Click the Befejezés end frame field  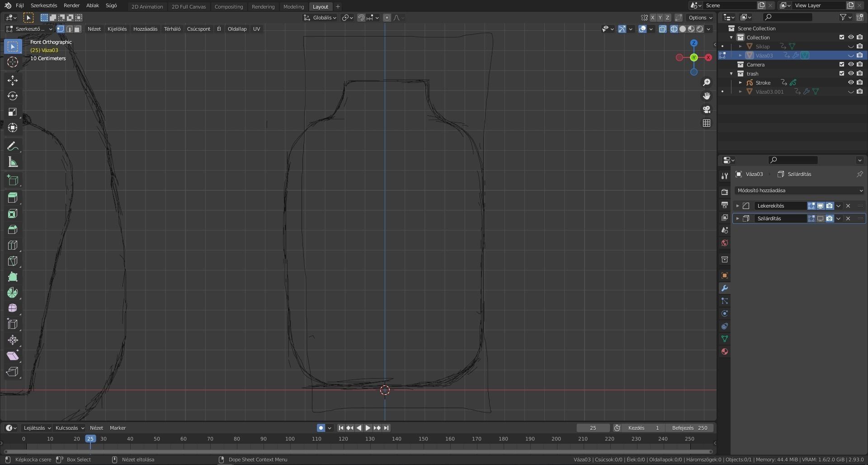[x=690, y=428]
